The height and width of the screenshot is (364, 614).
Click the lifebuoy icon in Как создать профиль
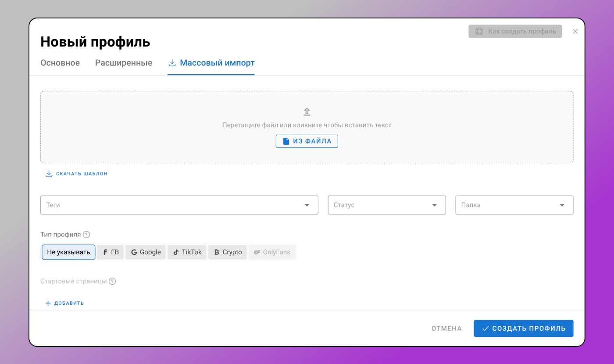[x=479, y=32]
